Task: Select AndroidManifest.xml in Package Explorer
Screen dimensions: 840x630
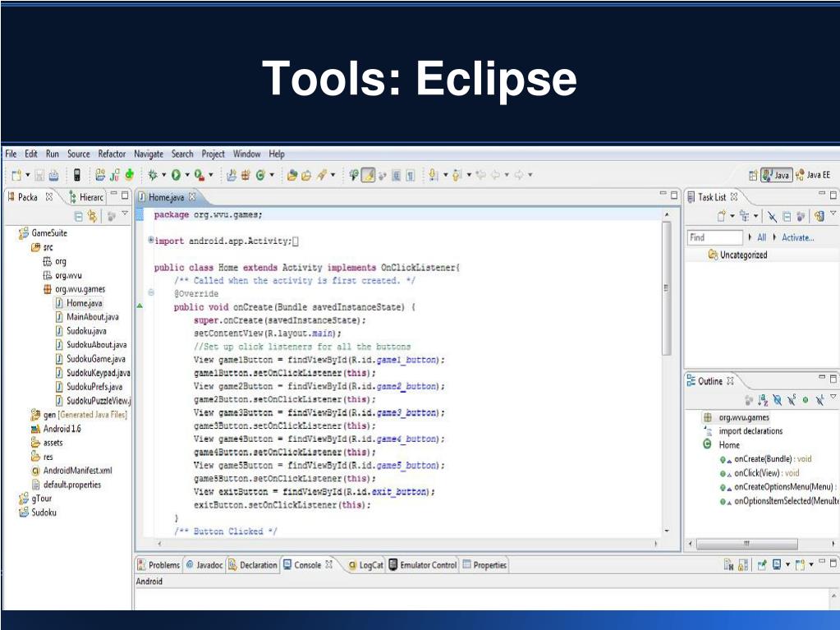Action: click(x=71, y=471)
